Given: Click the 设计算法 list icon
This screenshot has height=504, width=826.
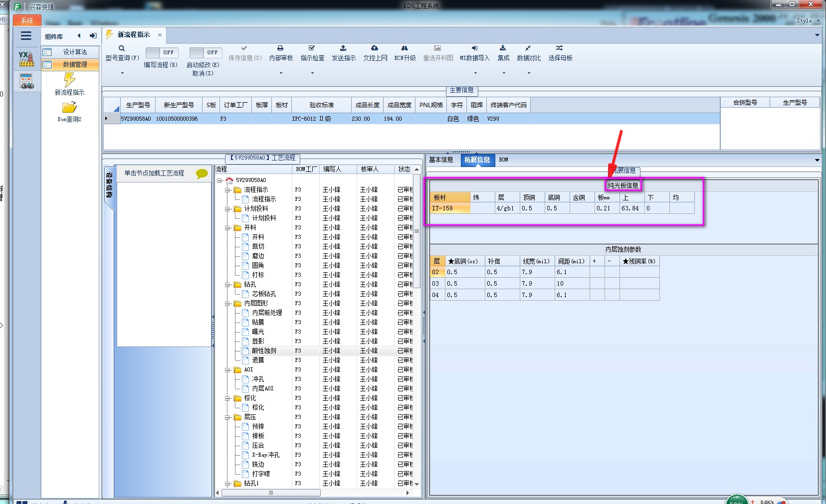Looking at the screenshot, I should click(47, 52).
